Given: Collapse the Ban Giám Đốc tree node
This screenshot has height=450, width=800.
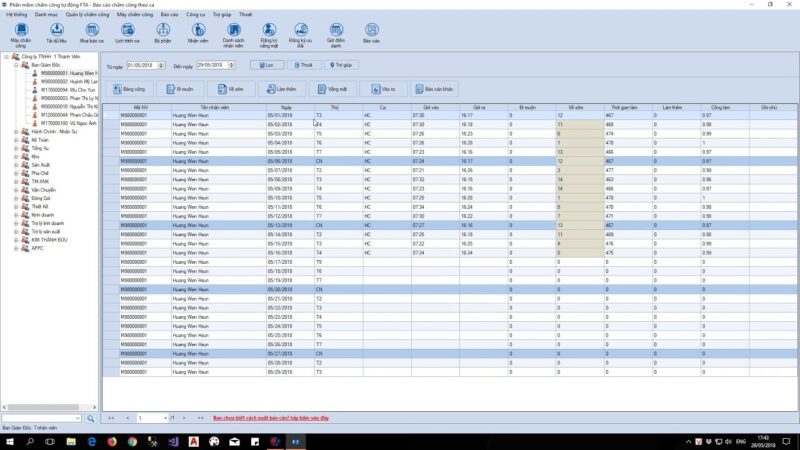Looking at the screenshot, I should click(14, 65).
